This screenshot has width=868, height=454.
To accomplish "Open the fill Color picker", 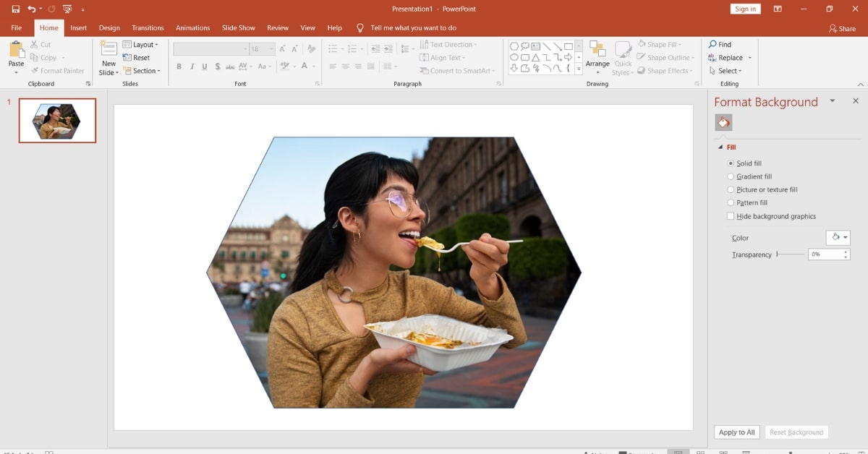I will tap(838, 237).
